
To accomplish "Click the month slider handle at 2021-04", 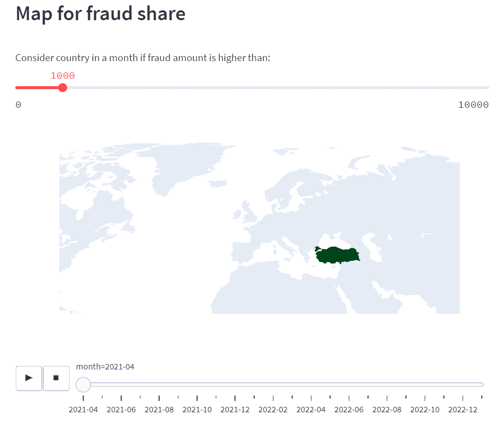I will (x=83, y=385).
